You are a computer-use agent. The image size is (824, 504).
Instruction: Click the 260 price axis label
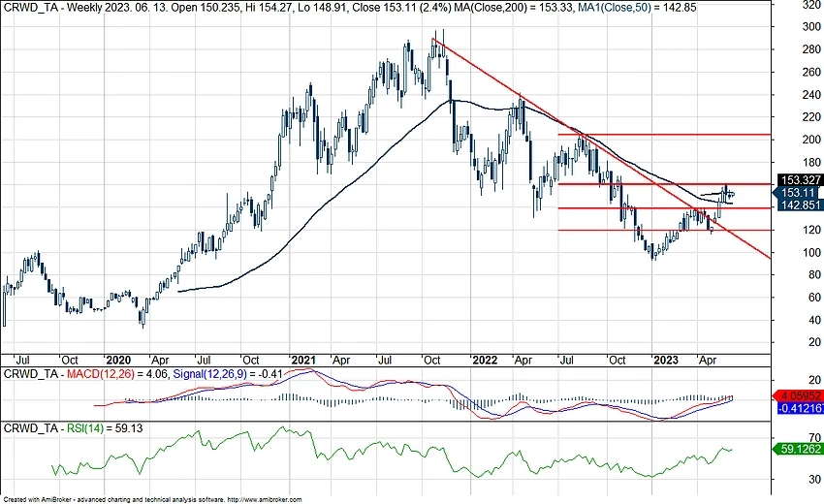click(x=812, y=72)
